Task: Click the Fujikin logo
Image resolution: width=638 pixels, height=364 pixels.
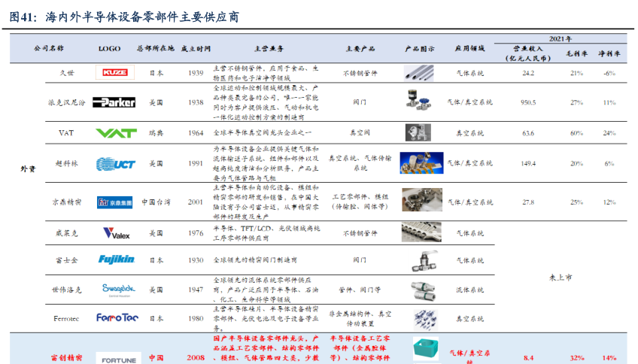Action: [116, 259]
